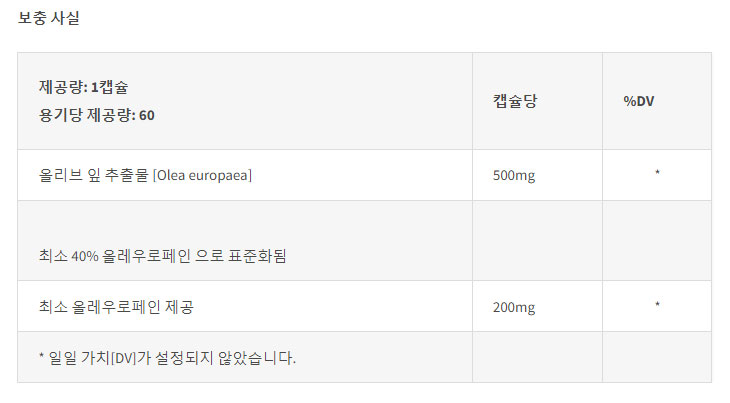Viewport: 730px width, 403px height.
Task: Select the 제공량: 1캡슐 text
Action: pos(83,87)
